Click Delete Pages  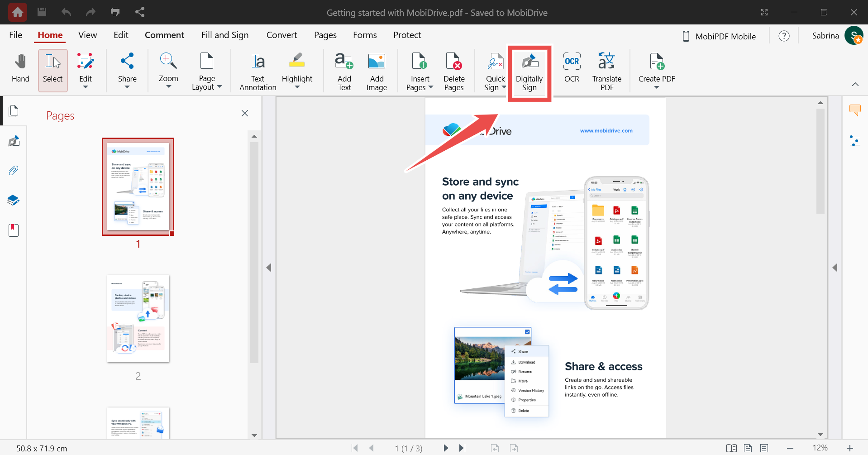tap(454, 71)
